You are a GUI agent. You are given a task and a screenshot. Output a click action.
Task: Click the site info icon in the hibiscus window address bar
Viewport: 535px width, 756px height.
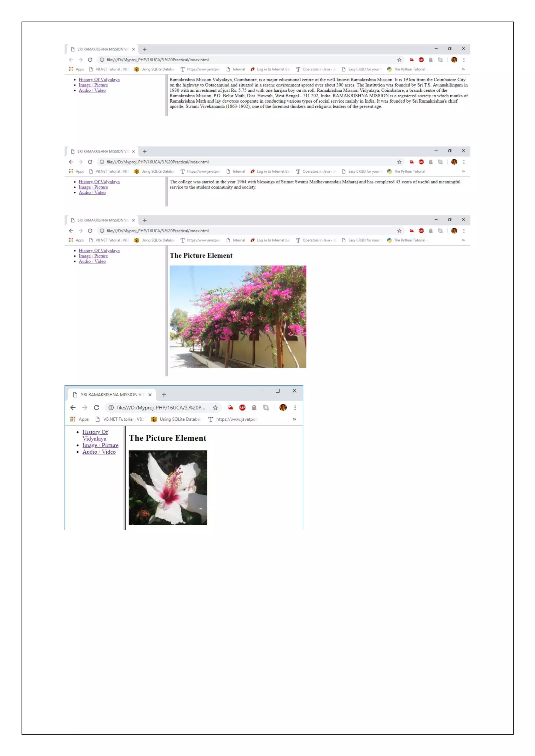(111, 408)
